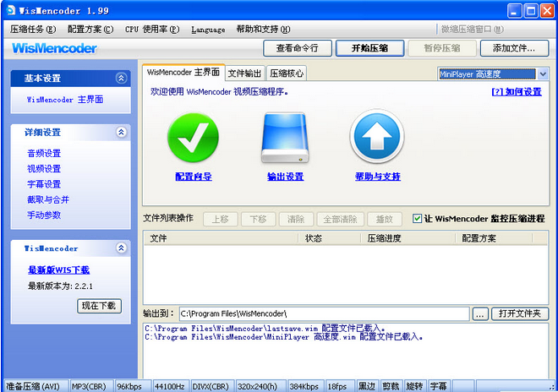Collapse the WisMencoder download panel
The image size is (558, 392).
point(122,248)
